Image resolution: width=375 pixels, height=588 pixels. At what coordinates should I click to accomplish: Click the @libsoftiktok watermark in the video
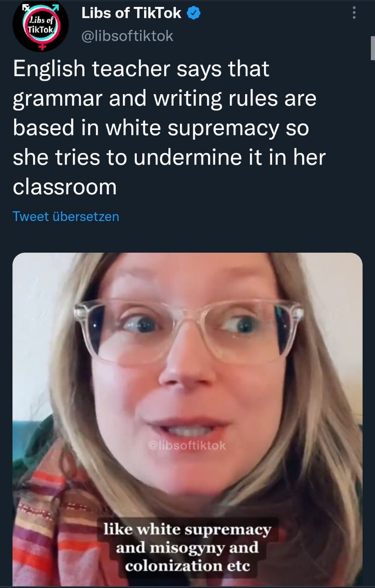(188, 445)
